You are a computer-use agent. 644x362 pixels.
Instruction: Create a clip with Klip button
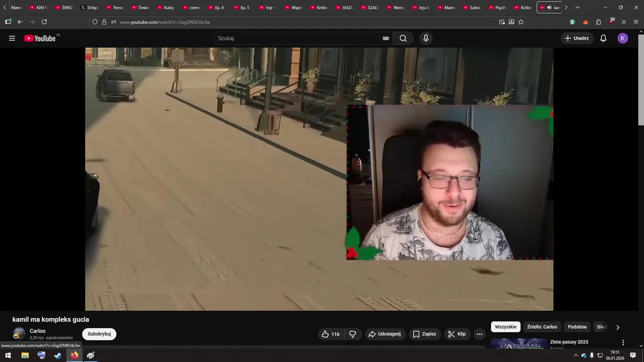(x=457, y=334)
